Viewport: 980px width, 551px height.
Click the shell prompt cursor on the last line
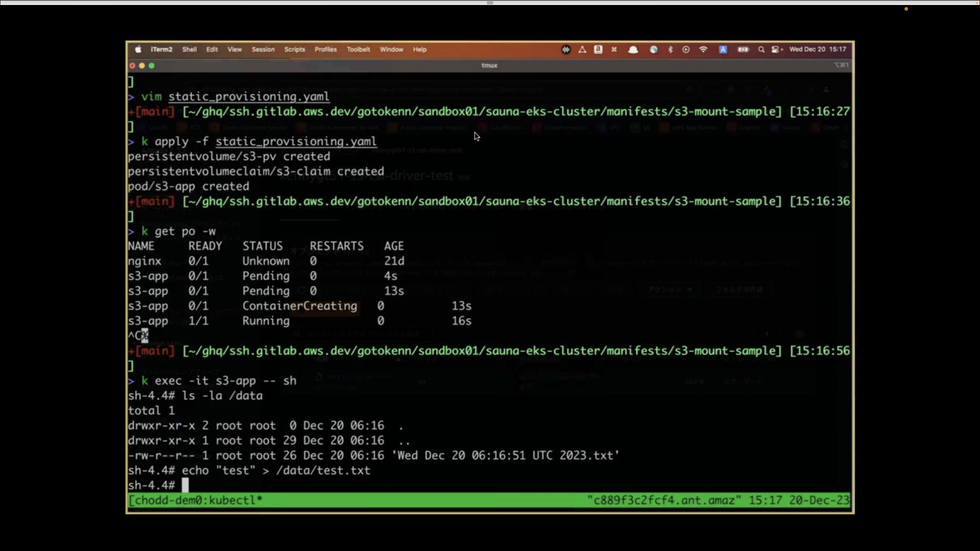tap(185, 485)
